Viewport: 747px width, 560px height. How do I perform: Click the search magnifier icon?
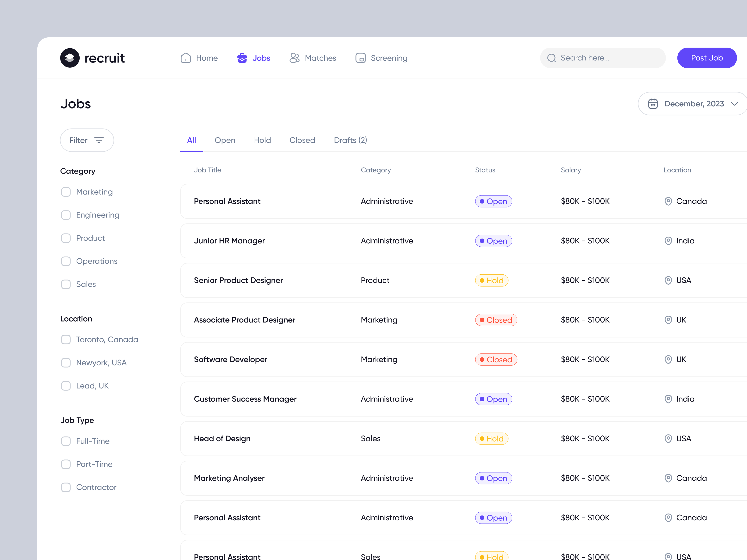coord(552,58)
